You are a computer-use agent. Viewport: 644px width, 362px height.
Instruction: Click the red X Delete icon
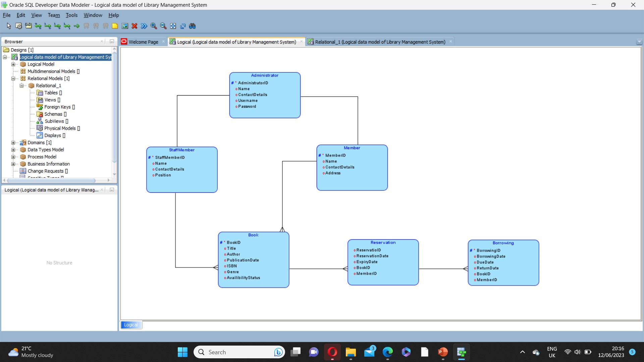135,26
